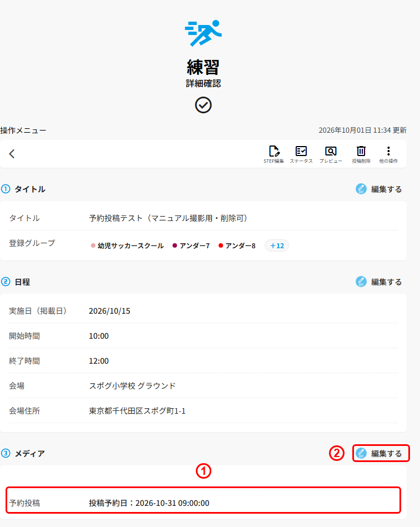Click the address 東京都千代田区スポグ町1-1
Screen dimensions: 420x527
point(137,411)
